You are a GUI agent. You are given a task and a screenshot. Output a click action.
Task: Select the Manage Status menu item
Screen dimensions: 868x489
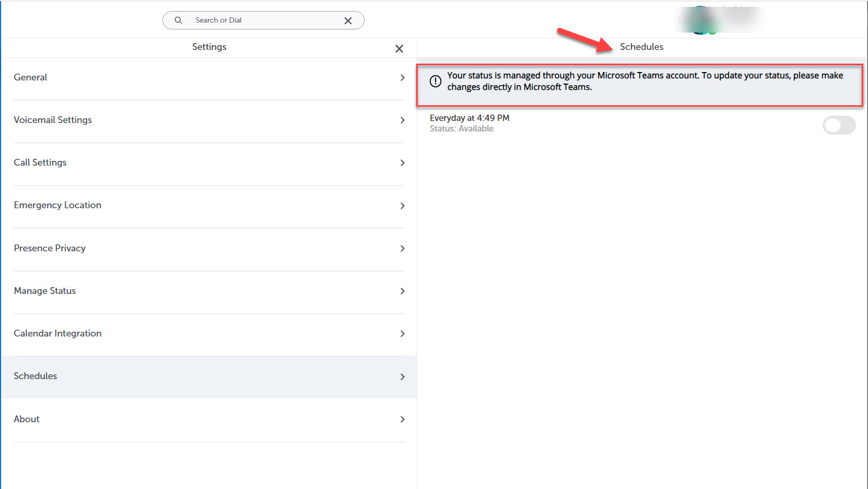45,291
